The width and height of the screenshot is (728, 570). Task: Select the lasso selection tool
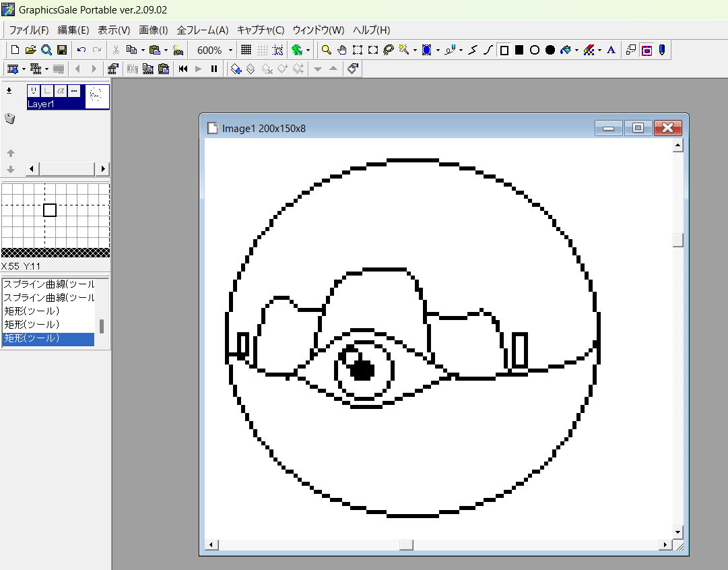(388, 50)
